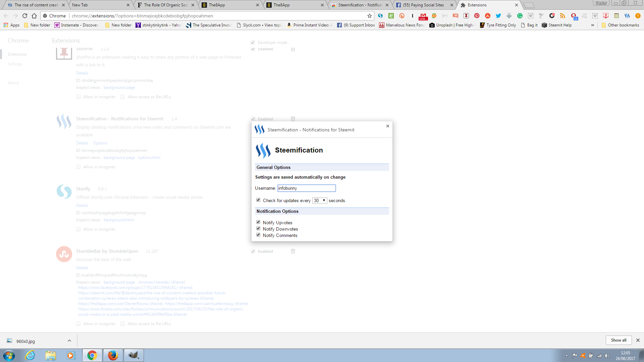644x362 pixels.
Task: Click the Steemification toolbar extension icon
Action: click(x=627, y=16)
